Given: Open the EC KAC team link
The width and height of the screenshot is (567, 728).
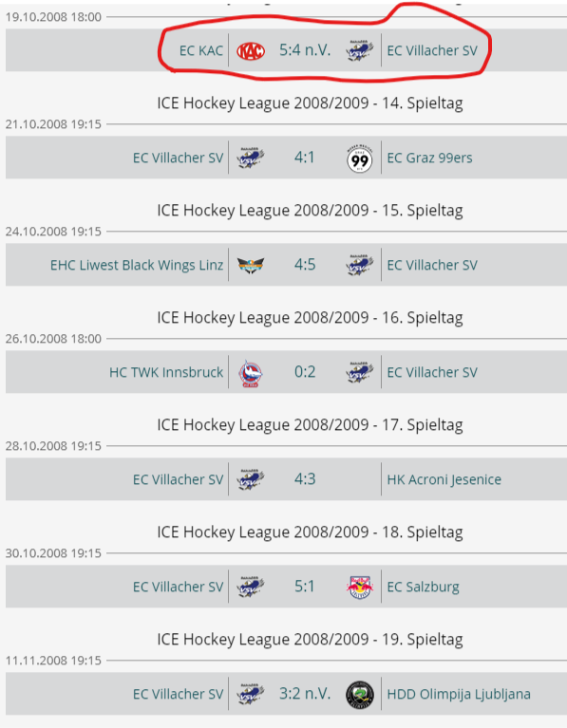Looking at the screenshot, I should (x=201, y=50).
